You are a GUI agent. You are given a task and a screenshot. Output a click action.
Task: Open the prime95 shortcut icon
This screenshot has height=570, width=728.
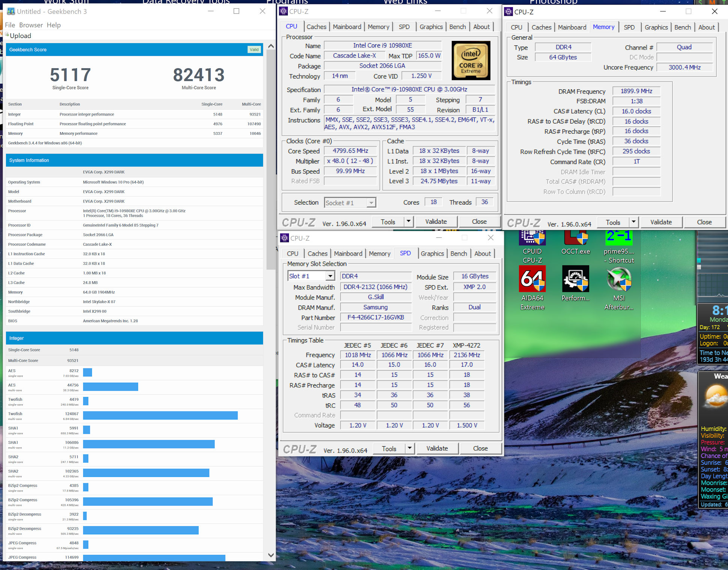pyautogui.click(x=619, y=247)
